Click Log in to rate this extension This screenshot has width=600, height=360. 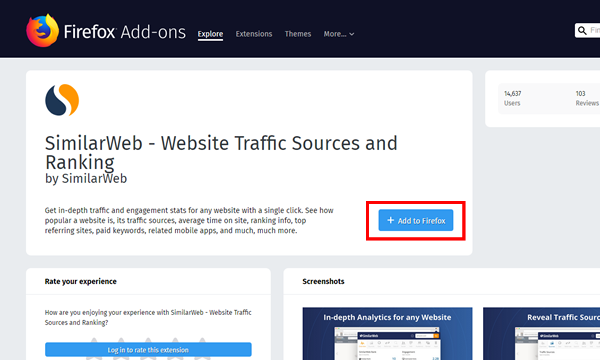[x=148, y=350]
